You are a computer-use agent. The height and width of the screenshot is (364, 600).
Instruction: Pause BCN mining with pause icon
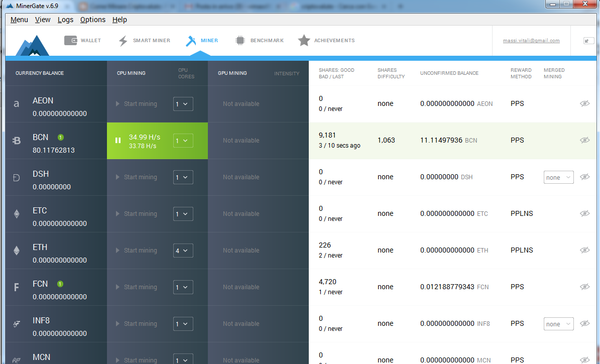coord(118,141)
